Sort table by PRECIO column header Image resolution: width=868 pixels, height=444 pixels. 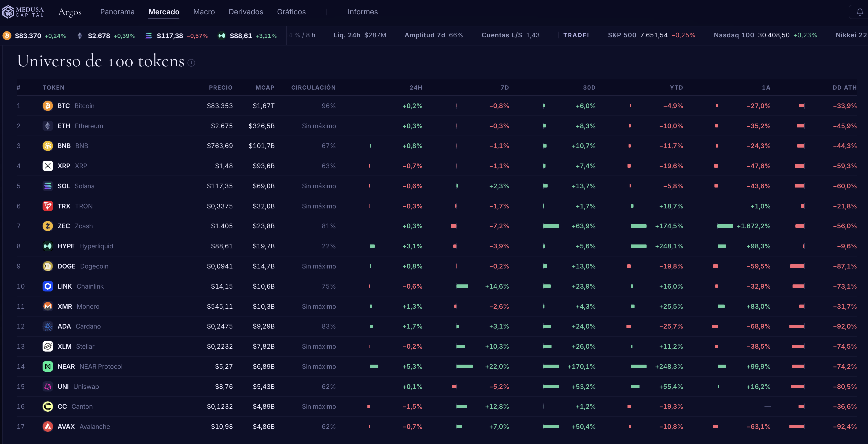(221, 88)
